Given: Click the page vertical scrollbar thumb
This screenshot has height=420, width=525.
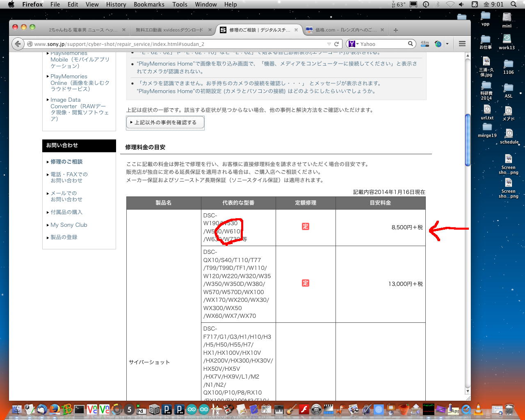Looking at the screenshot, I should click(x=468, y=139).
